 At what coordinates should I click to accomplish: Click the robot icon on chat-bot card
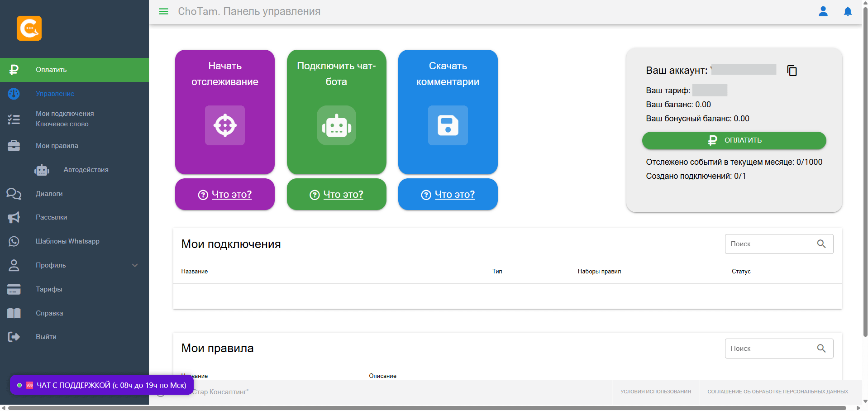tap(336, 125)
